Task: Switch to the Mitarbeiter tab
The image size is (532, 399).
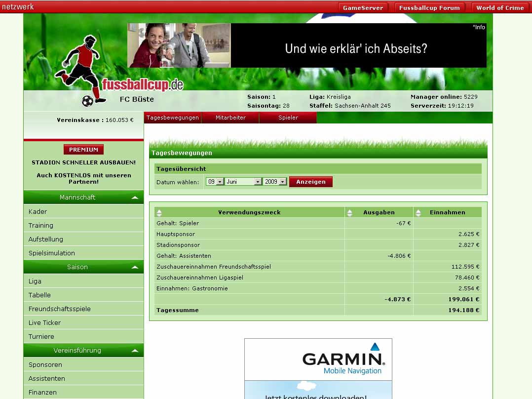Action: click(230, 118)
